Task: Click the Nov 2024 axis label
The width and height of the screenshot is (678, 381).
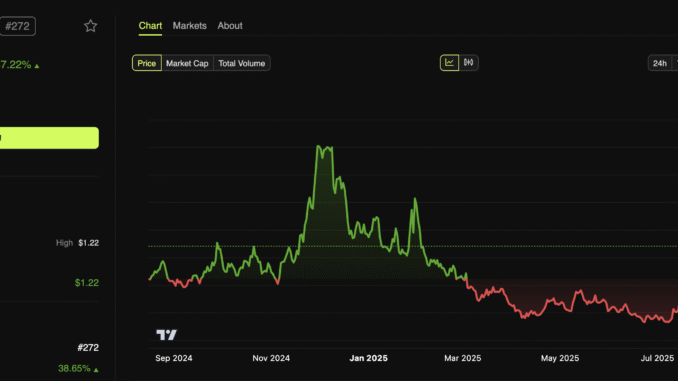Action: [x=271, y=358]
